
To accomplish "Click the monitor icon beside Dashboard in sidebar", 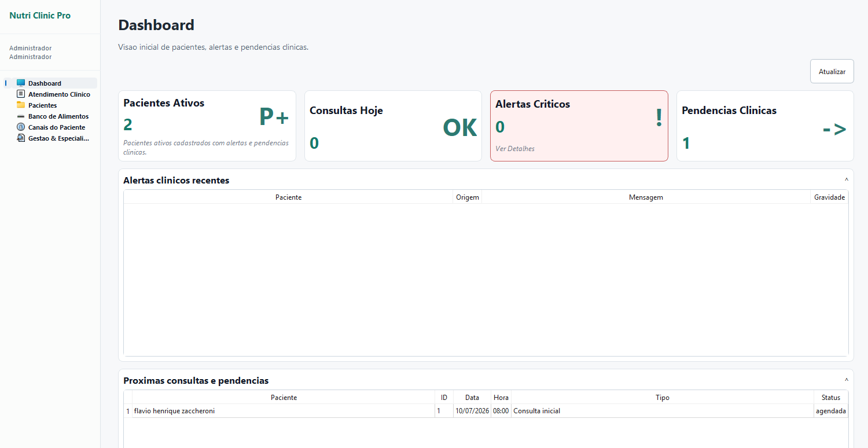I will tap(21, 83).
